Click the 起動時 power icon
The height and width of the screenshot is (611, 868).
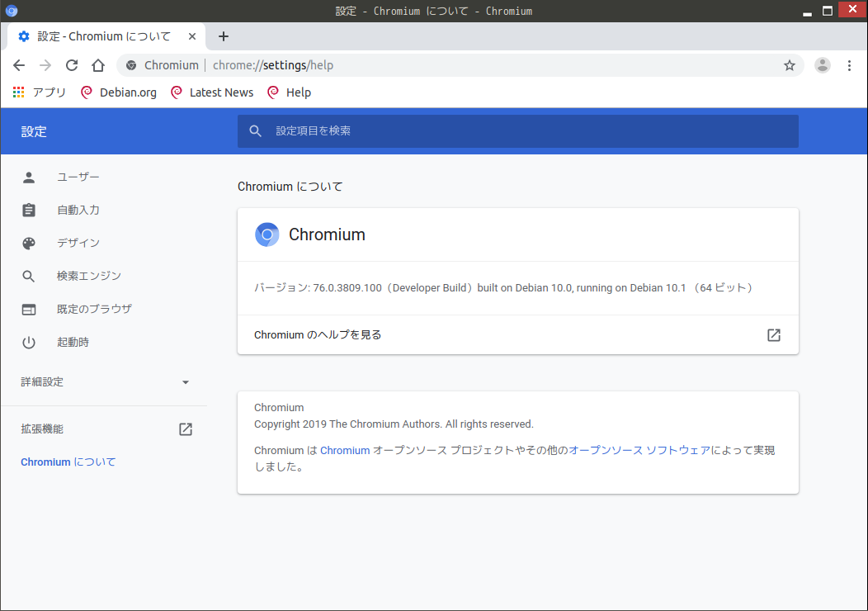(x=29, y=343)
